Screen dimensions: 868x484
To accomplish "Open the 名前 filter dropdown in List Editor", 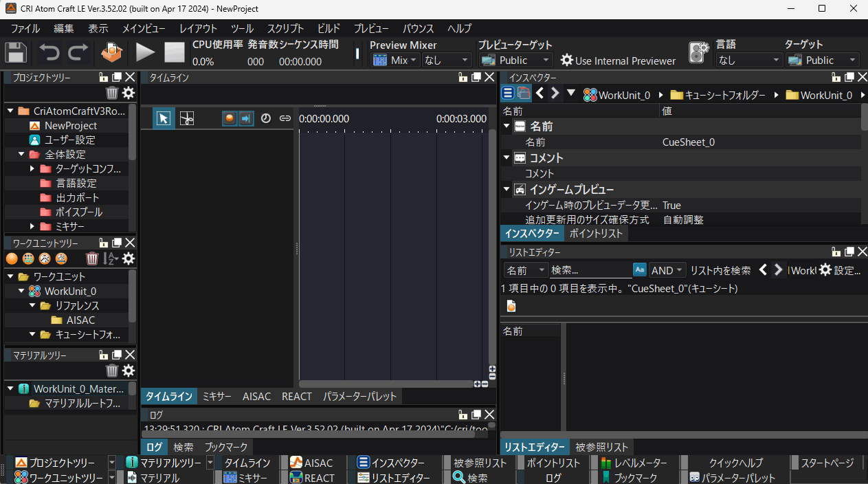I will pyautogui.click(x=526, y=270).
